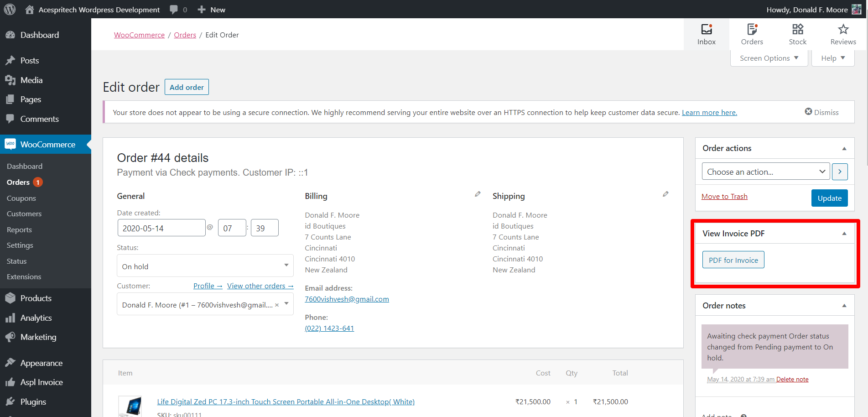Open the user avatar at top right

point(857,10)
